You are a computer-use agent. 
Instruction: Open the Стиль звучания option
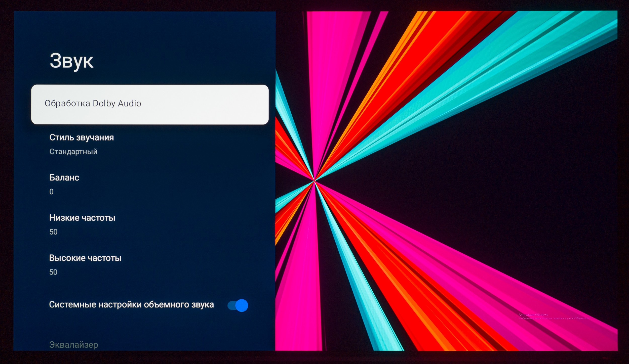tap(82, 138)
